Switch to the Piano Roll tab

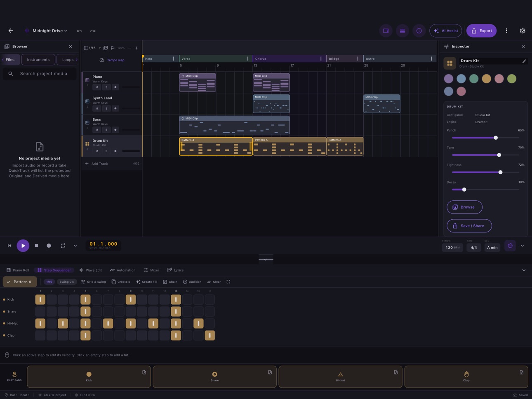(18, 270)
